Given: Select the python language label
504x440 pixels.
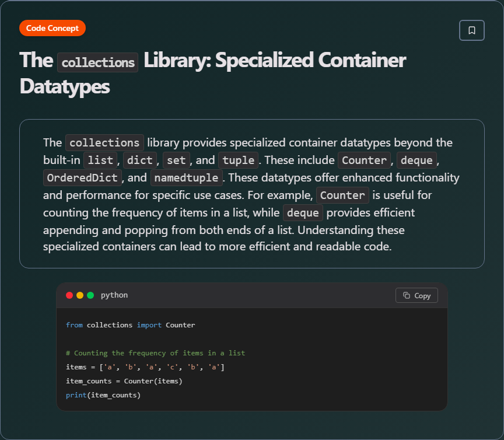Looking at the screenshot, I should click(x=114, y=295).
